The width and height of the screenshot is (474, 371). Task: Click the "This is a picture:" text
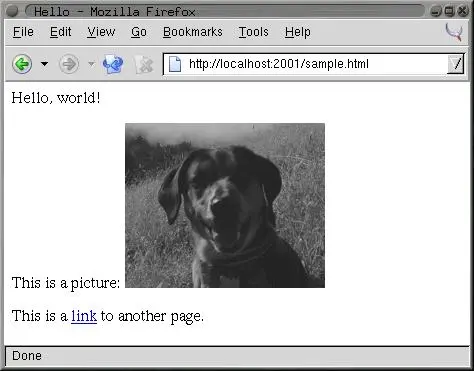point(66,283)
